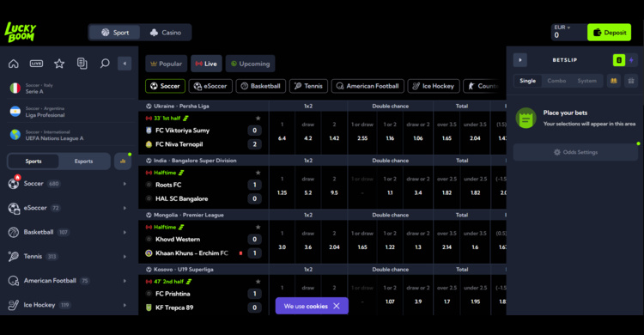Open Liga Profesional Argentina shortcut
This screenshot has height=335, width=644.
click(x=70, y=112)
